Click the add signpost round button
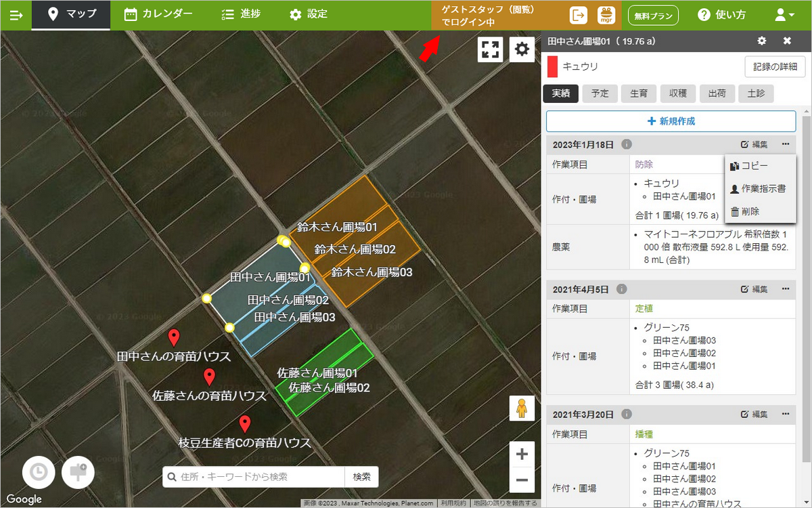Viewport: 812px width, 508px height. [78, 472]
